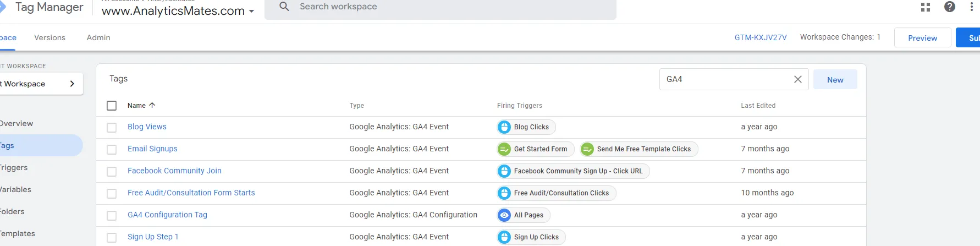Click Send Me Free Template Clicks trigger icon

click(587, 149)
